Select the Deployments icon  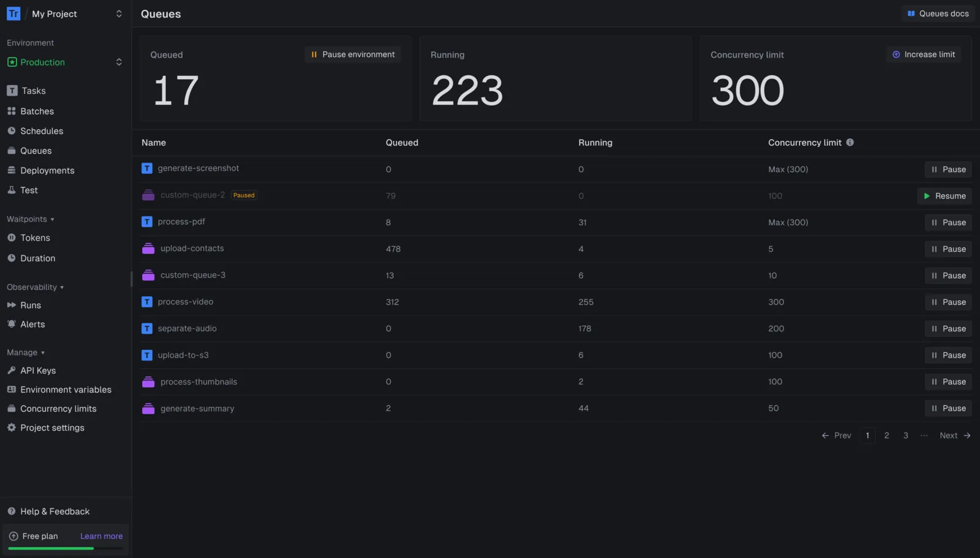coord(12,170)
